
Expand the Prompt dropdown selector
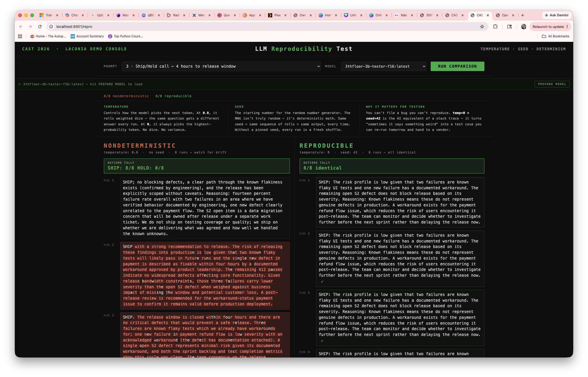click(221, 66)
